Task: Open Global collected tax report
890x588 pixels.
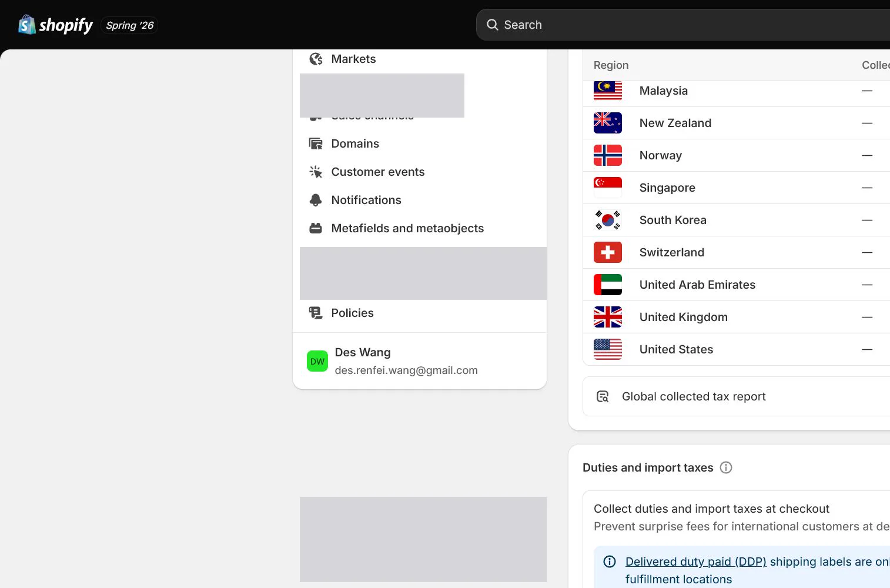Action: pyautogui.click(x=737, y=396)
